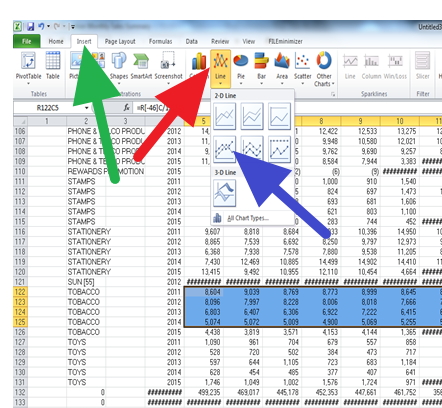Image resolution: width=442 pixels, height=408 pixels.
Task: Open the Review tab
Action: pyautogui.click(x=220, y=41)
